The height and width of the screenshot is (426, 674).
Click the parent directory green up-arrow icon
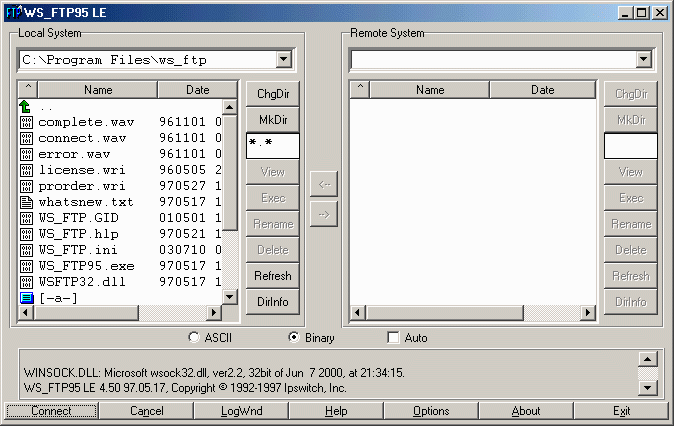point(26,107)
